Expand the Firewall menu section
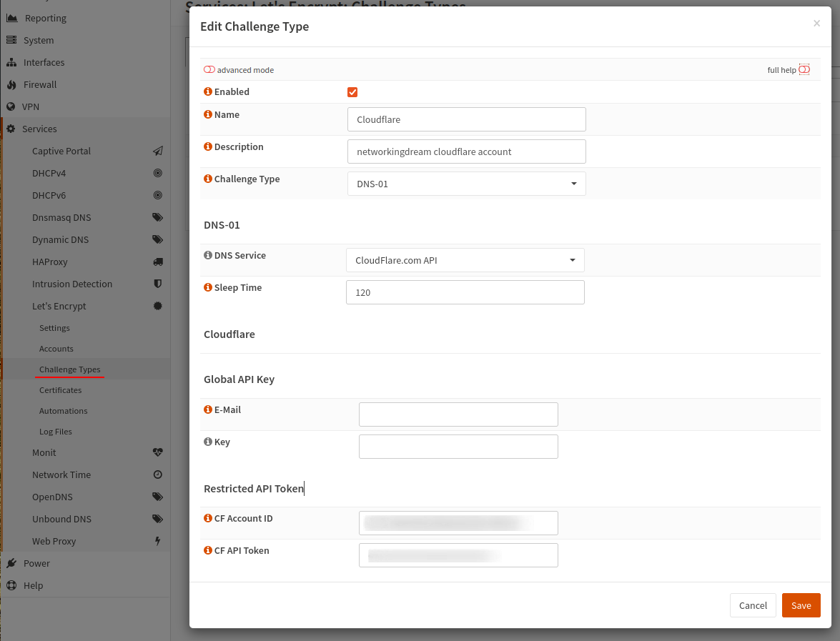Image resolution: width=840 pixels, height=641 pixels. point(39,84)
